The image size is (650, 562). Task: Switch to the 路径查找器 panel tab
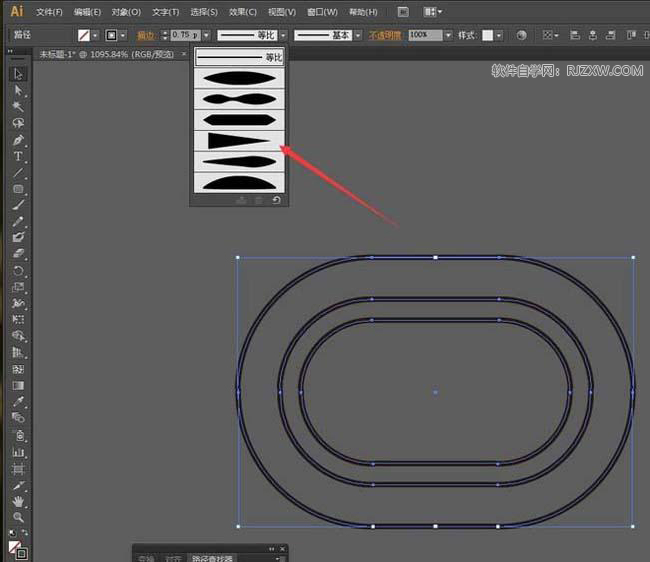213,557
